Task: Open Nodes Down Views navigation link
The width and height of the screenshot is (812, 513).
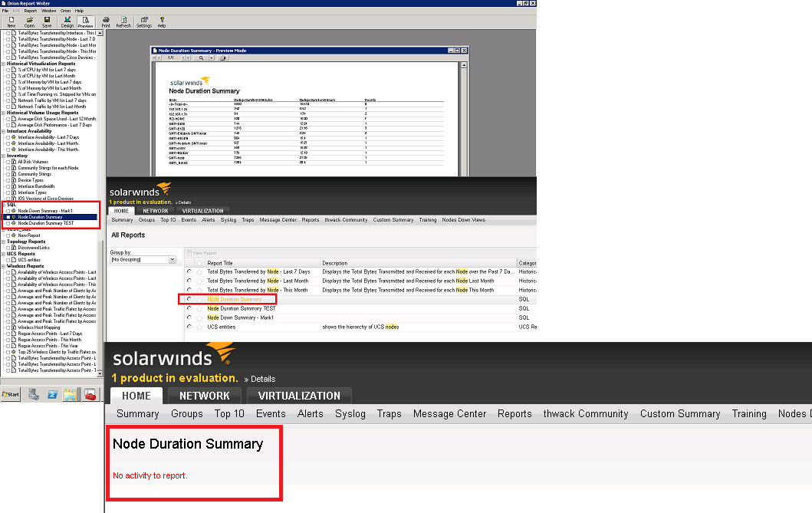Action: [x=463, y=220]
